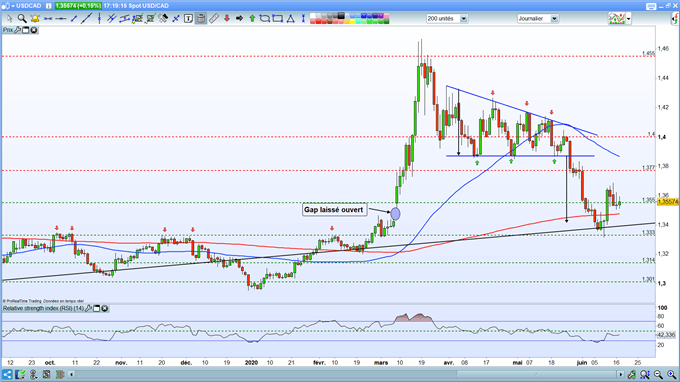Image resolution: width=680 pixels, height=382 pixels.
Task: Place a green up arrow marker
Action: [x=252, y=18]
